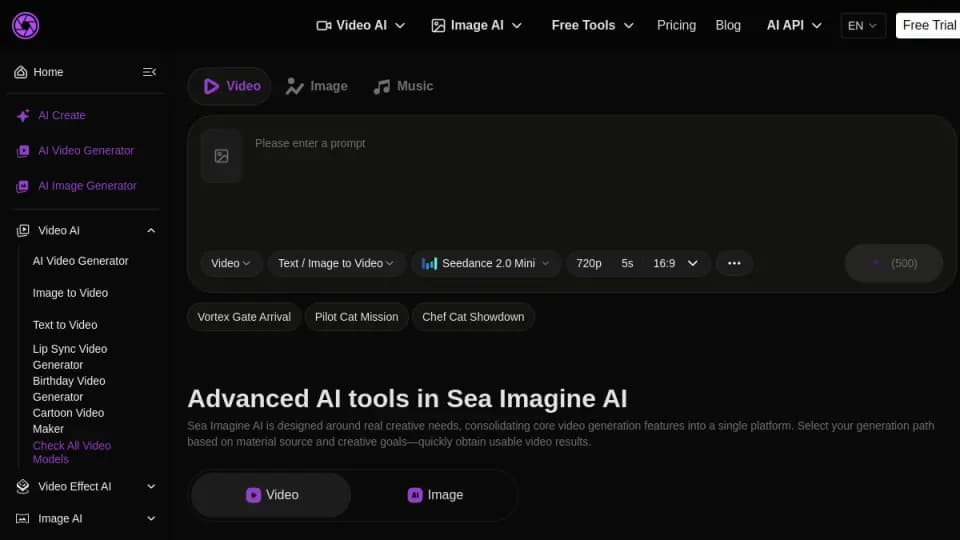Open more options with the three dots
This screenshot has height=540, width=960.
(x=734, y=263)
